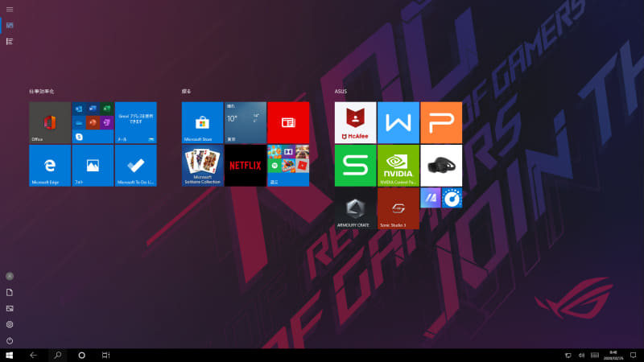This screenshot has width=644, height=362.
Task: Launch Sonic Studio 3 tile
Action: 398,208
